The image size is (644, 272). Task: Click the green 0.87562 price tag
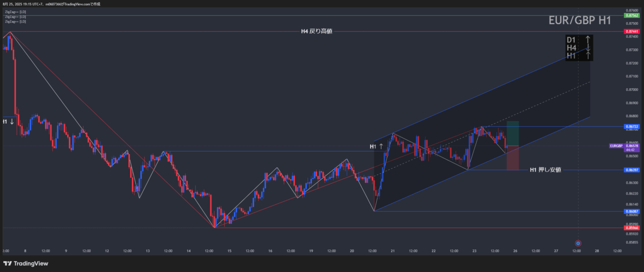click(x=631, y=15)
